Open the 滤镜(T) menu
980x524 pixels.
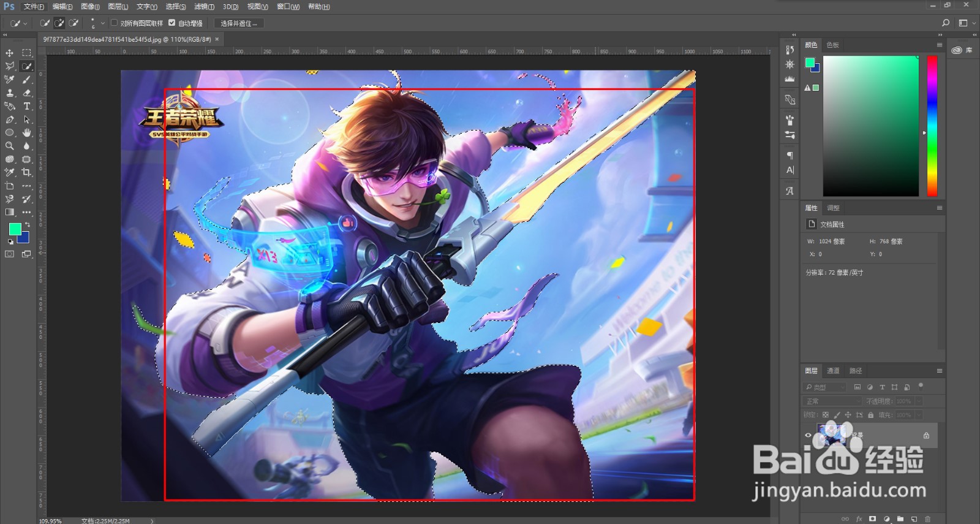204,7
